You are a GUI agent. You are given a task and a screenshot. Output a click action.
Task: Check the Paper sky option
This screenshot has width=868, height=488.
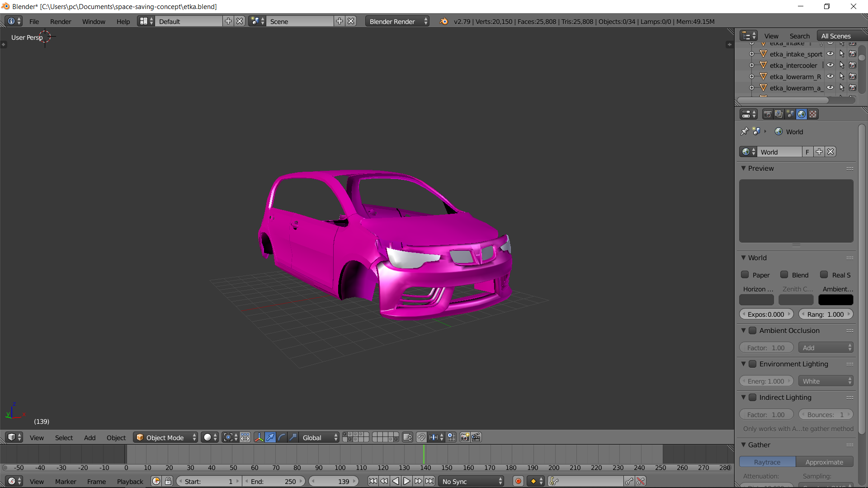745,275
